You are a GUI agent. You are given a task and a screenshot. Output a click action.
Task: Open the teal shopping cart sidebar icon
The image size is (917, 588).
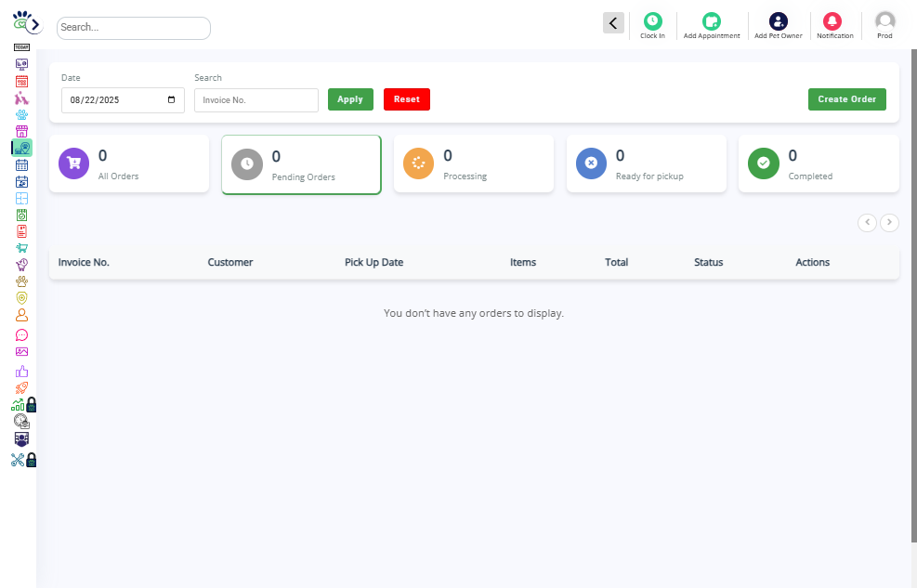[x=21, y=248]
